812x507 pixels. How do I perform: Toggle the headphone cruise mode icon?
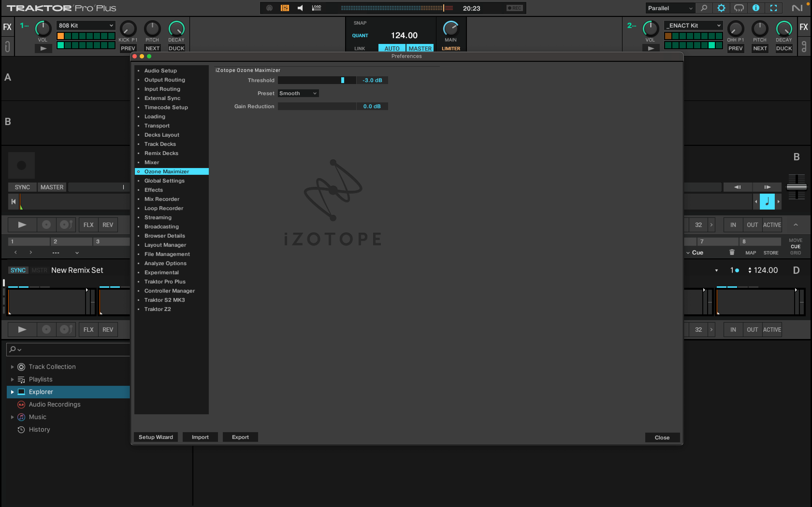click(x=739, y=8)
